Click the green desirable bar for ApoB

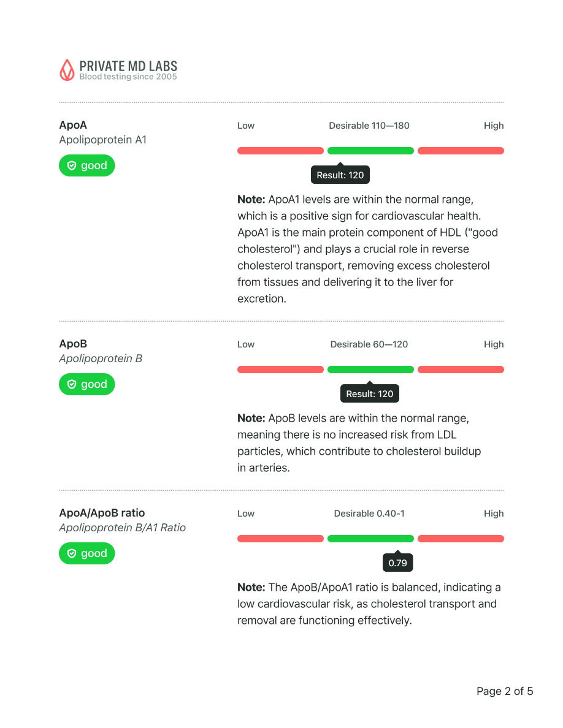370,370
